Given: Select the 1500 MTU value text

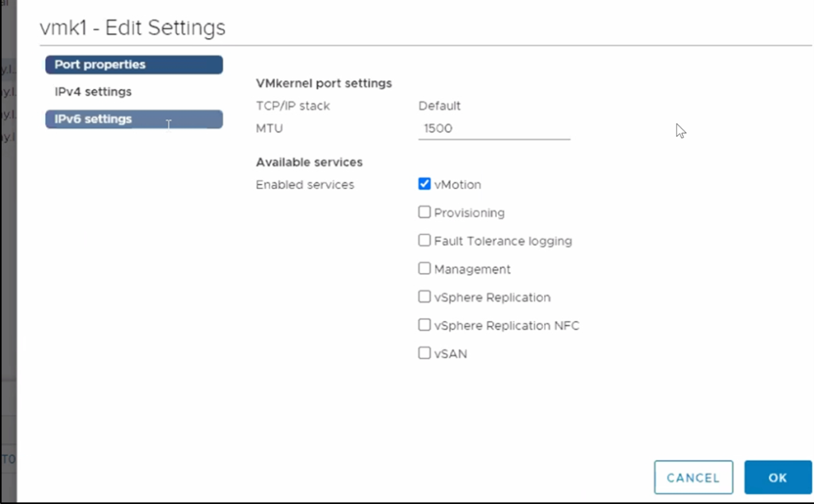Looking at the screenshot, I should (436, 129).
